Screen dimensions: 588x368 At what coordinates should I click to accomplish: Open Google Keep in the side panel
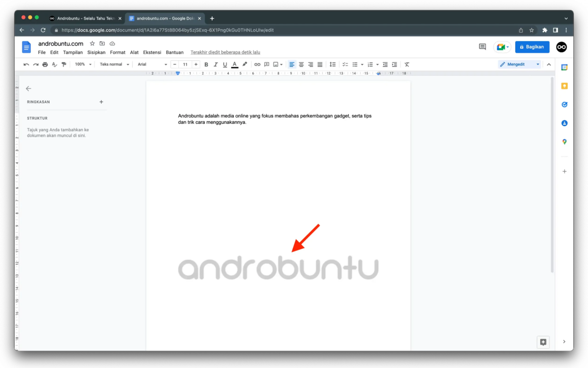pos(565,86)
